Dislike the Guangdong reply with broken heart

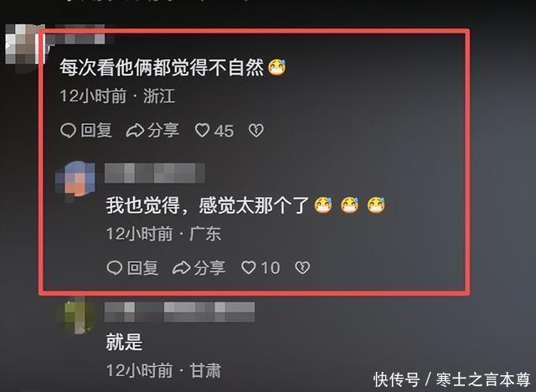[x=302, y=267]
